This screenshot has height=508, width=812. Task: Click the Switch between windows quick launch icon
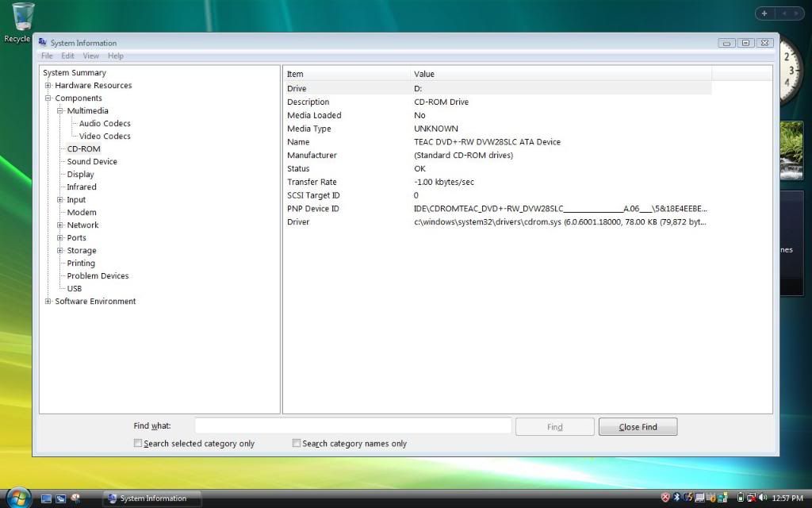tap(60, 498)
